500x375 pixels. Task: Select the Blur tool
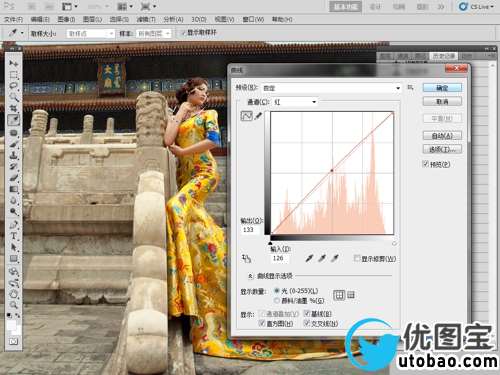pyautogui.click(x=14, y=200)
